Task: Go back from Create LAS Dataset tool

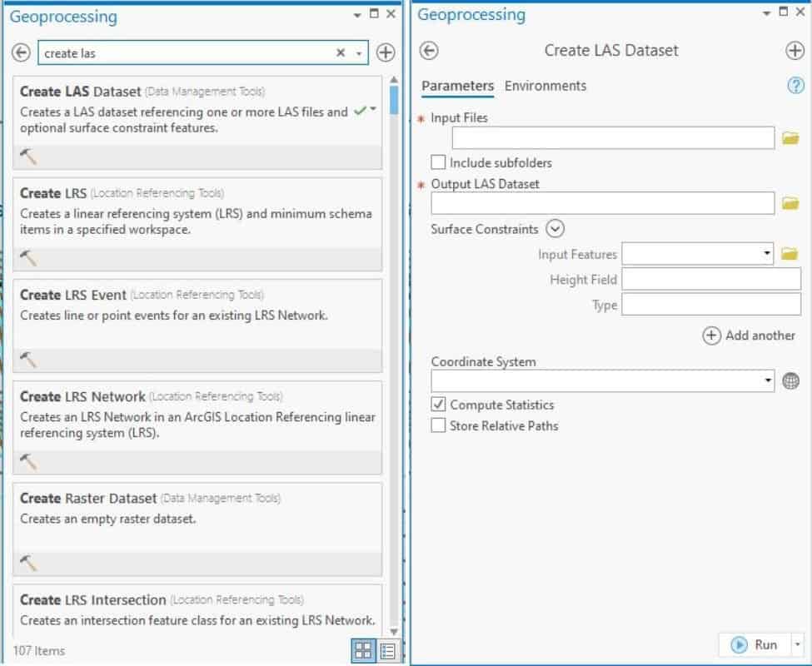Action: (429, 51)
